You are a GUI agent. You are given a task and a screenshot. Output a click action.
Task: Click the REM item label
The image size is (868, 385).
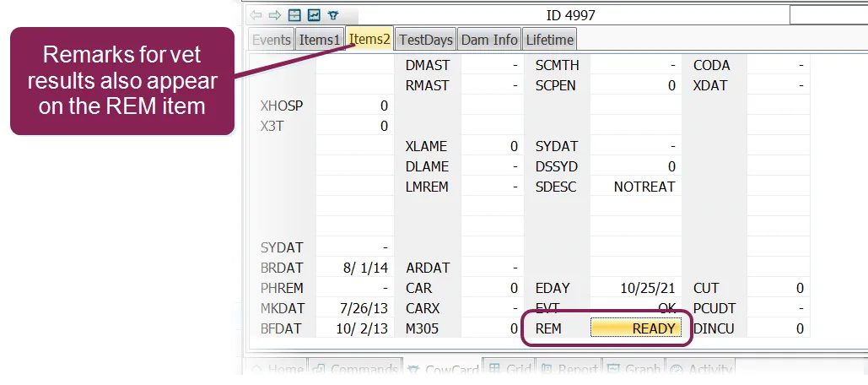click(548, 328)
